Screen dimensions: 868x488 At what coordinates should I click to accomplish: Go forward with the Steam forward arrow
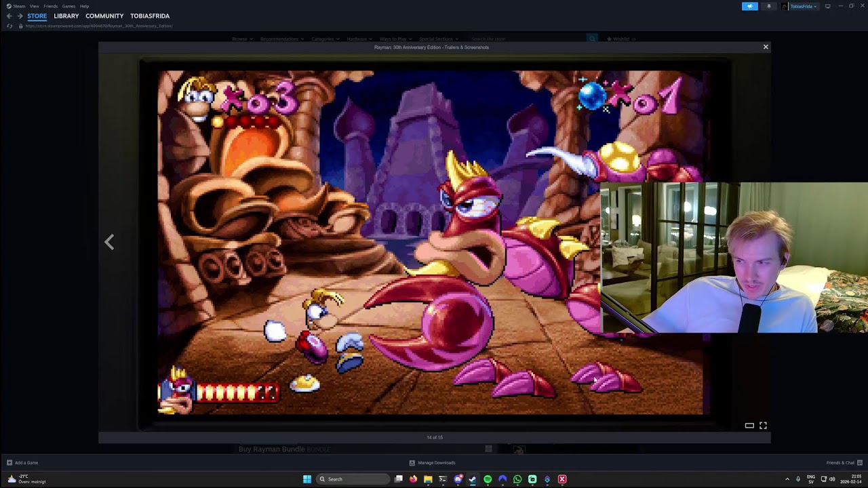coord(20,16)
